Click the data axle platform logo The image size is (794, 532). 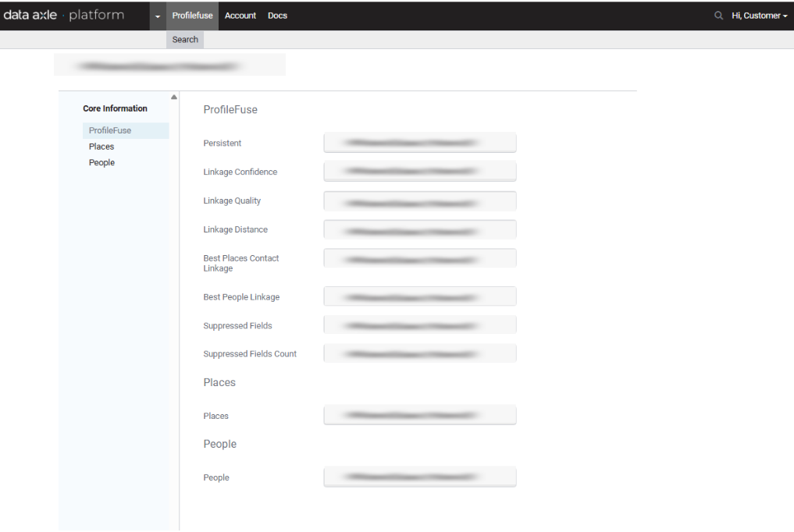pyautogui.click(x=63, y=16)
